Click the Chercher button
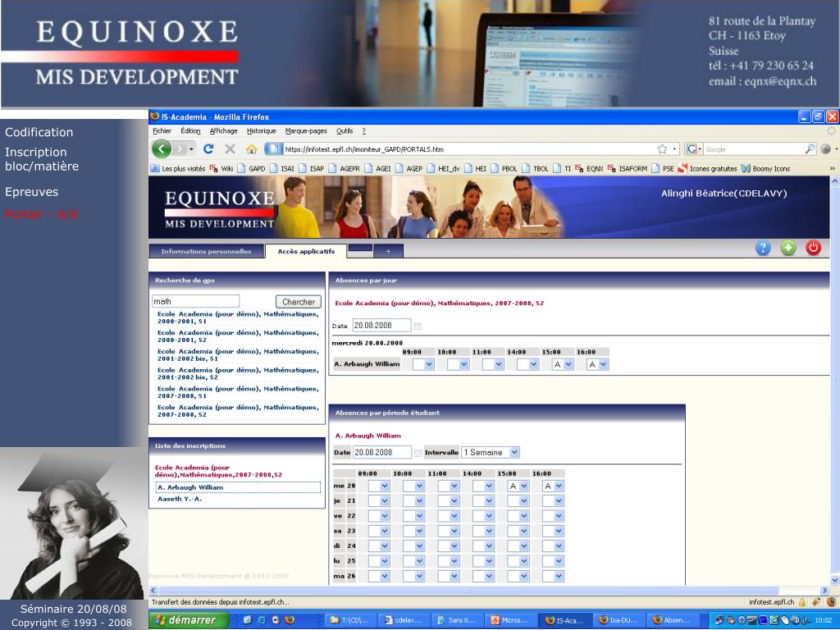840x630 pixels. point(299,302)
